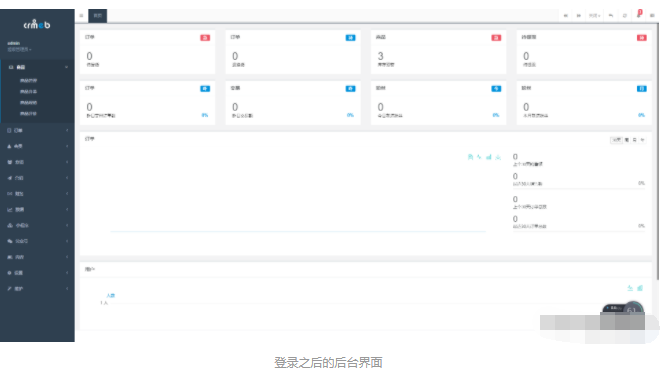The height and width of the screenshot is (372, 666).
Task: Click the tabs scroll-right forward icon
Action: coord(579,16)
